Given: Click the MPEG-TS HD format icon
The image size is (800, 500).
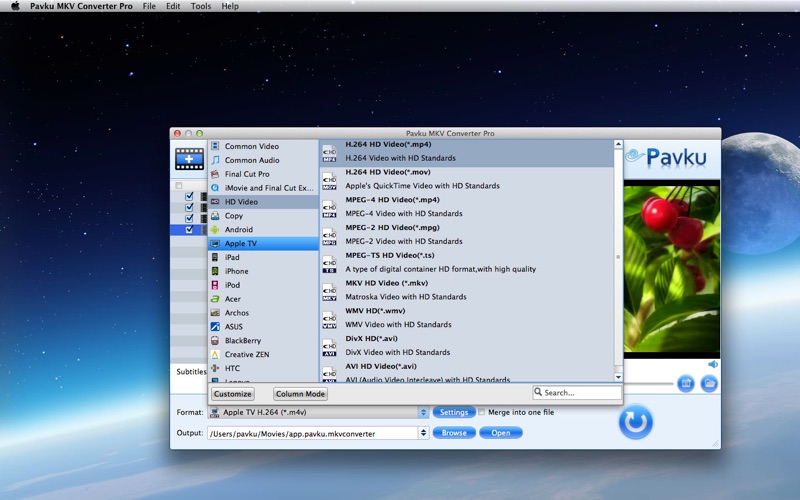Looking at the screenshot, I should pyautogui.click(x=330, y=264).
